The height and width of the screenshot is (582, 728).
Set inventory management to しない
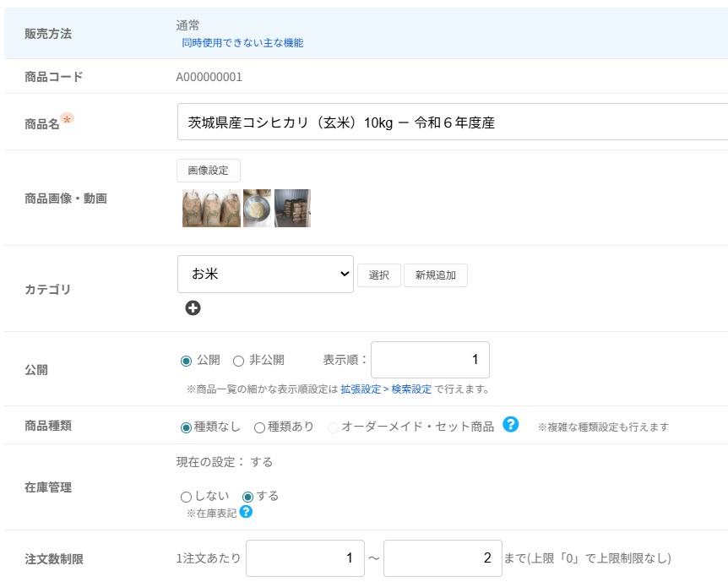[x=187, y=497]
